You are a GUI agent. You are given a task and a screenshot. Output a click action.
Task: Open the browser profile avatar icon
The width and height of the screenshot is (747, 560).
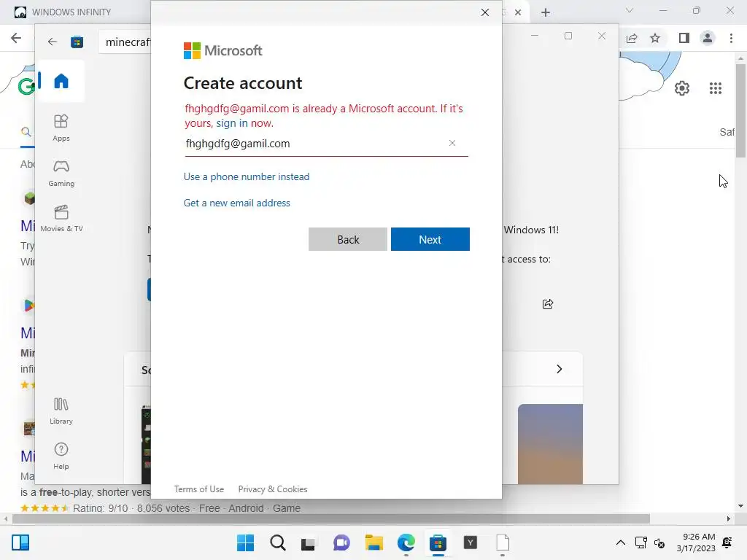(708, 38)
